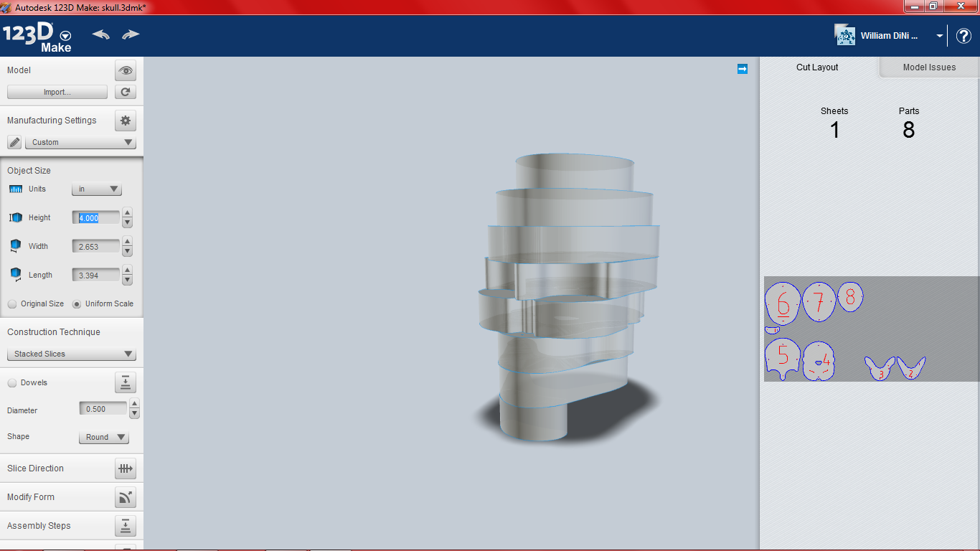
Task: Click the William DiNi username text
Action: [890, 36]
